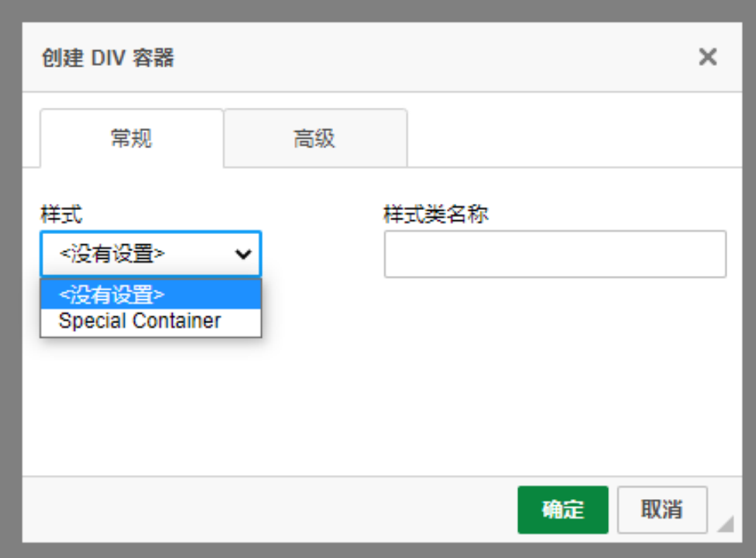Cancel the dialog with 取消
Image resolution: width=756 pixels, height=558 pixels.
coord(661,510)
